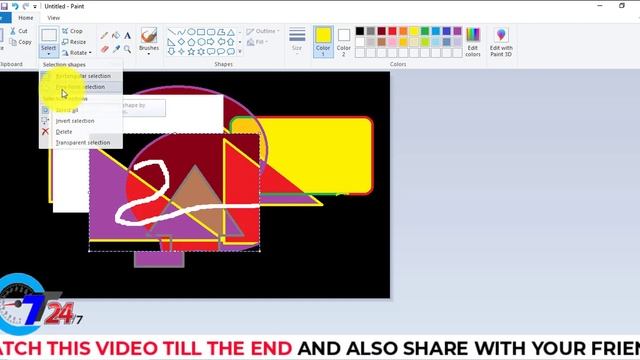Click the Undo arrow icon
The height and width of the screenshot is (360, 640).
[15, 6]
